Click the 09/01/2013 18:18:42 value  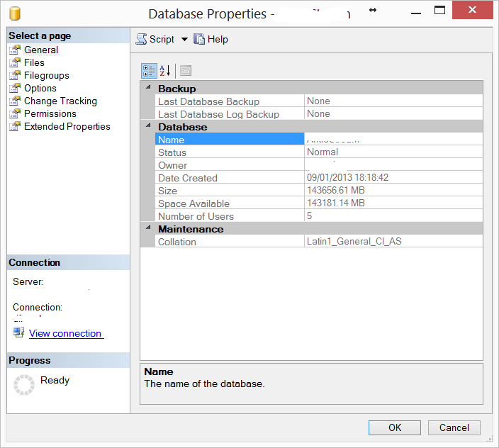[347, 177]
